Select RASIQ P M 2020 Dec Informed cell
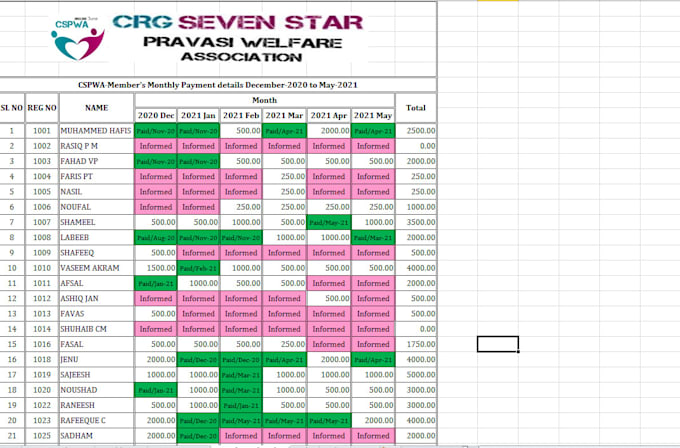Image resolution: width=680 pixels, height=448 pixels. click(156, 146)
